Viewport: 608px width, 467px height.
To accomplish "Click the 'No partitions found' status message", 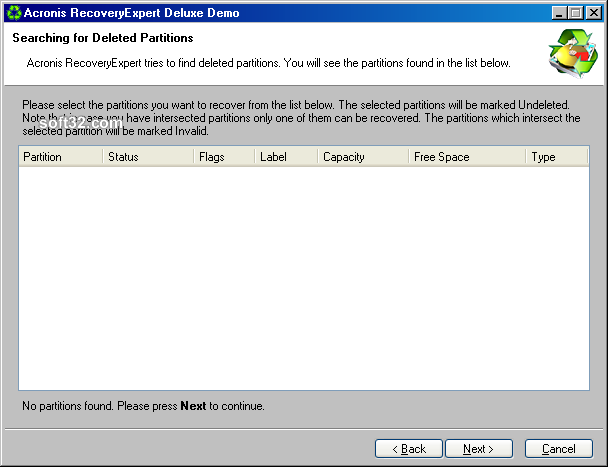I will click(143, 406).
